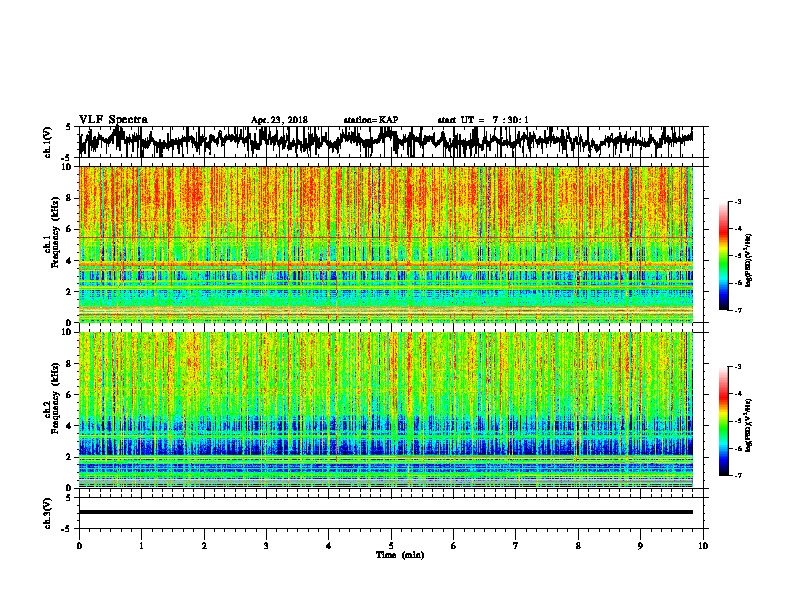Click the ch.2 spectrogram panel
Image resolution: width=792 pixels, height=612 pixels.
385,410
